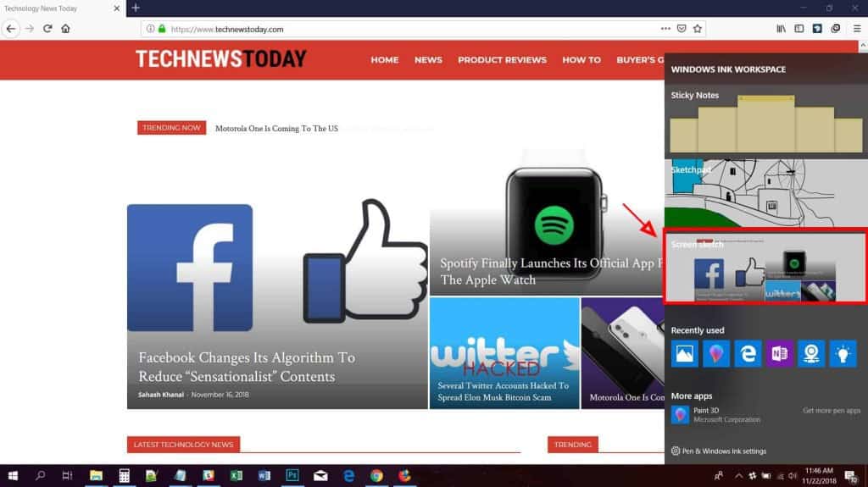Open Word from the taskbar
Screen dimensions: 868x487
[x=264, y=475]
